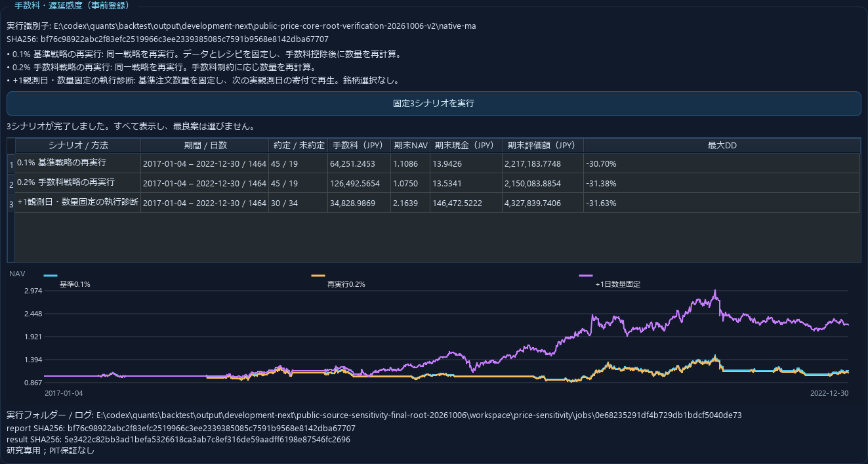The height and width of the screenshot is (464, 868).
Task: Click the report SHA256 line
Action: pos(181,428)
